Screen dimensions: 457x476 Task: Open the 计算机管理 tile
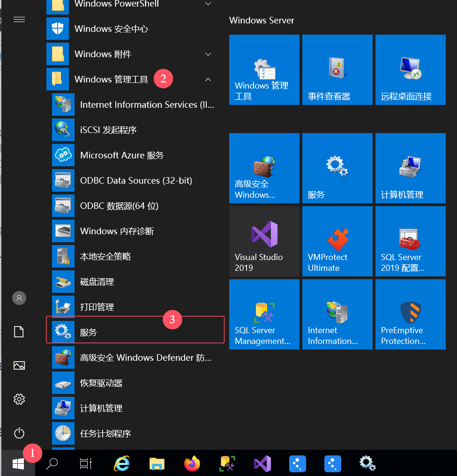(411, 168)
